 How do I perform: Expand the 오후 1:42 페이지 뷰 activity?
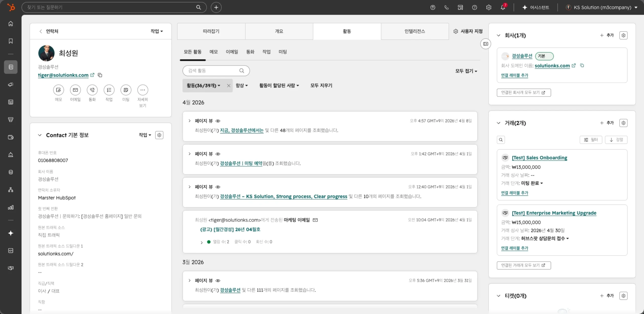click(x=189, y=154)
